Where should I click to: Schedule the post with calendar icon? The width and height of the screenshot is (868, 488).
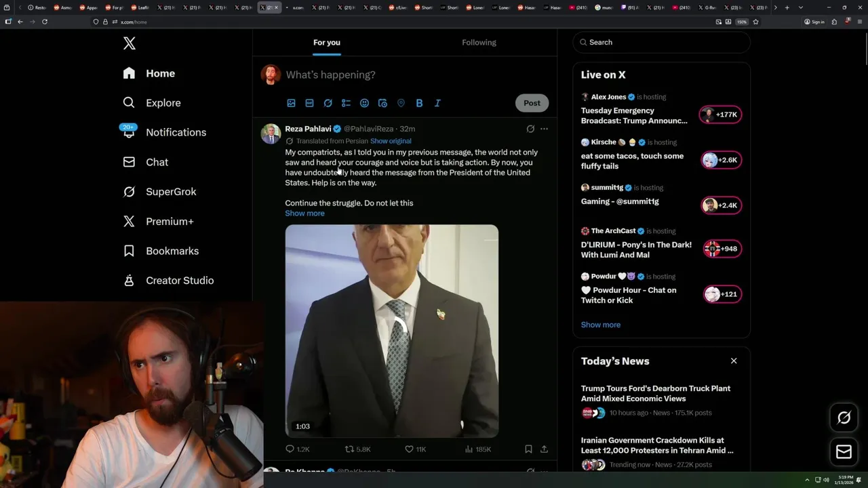pyautogui.click(x=382, y=103)
